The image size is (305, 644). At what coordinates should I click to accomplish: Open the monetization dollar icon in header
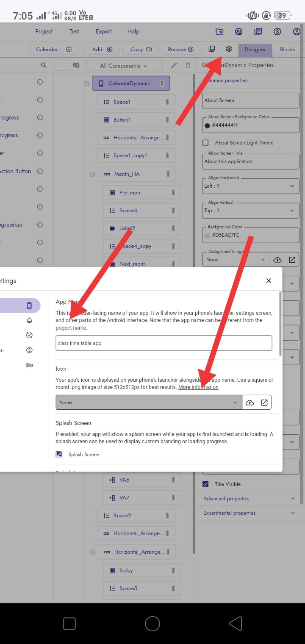[x=277, y=31]
